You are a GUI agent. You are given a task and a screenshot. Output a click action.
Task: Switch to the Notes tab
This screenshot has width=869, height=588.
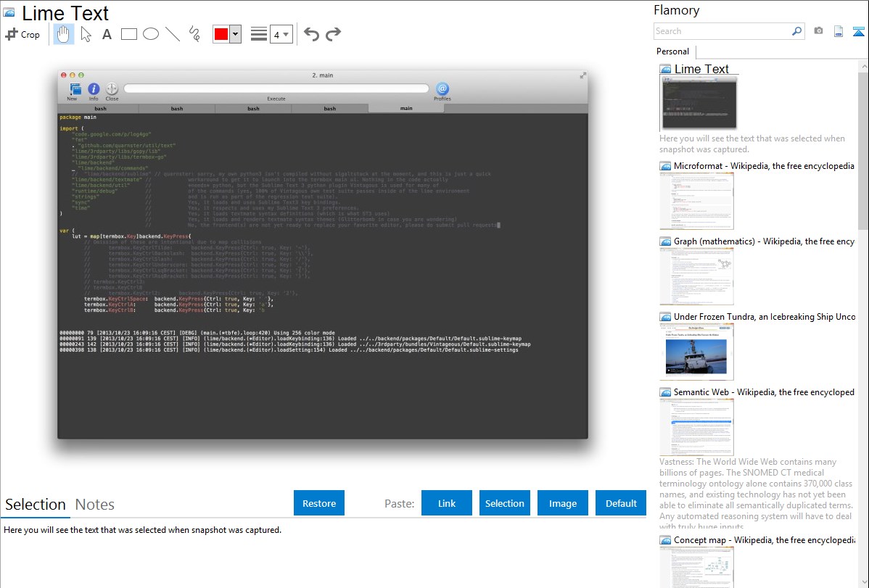95,505
